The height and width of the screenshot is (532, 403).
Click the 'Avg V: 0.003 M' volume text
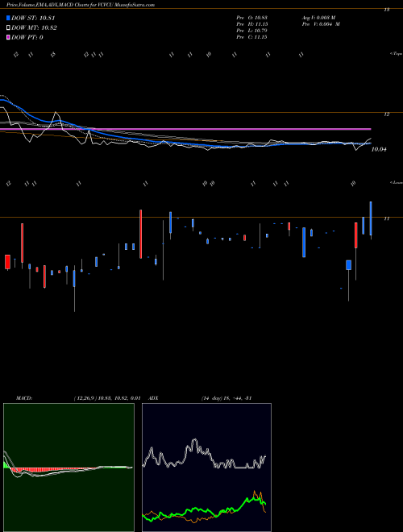pos(319,17)
